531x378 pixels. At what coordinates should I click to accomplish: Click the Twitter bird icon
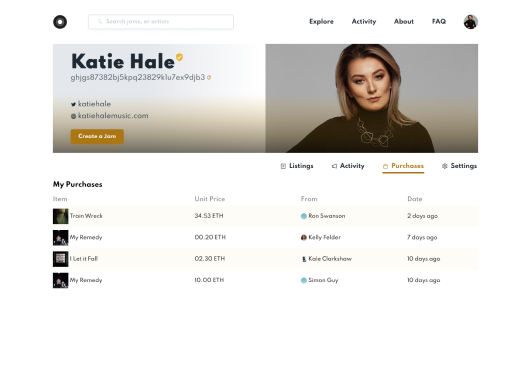coord(73,104)
